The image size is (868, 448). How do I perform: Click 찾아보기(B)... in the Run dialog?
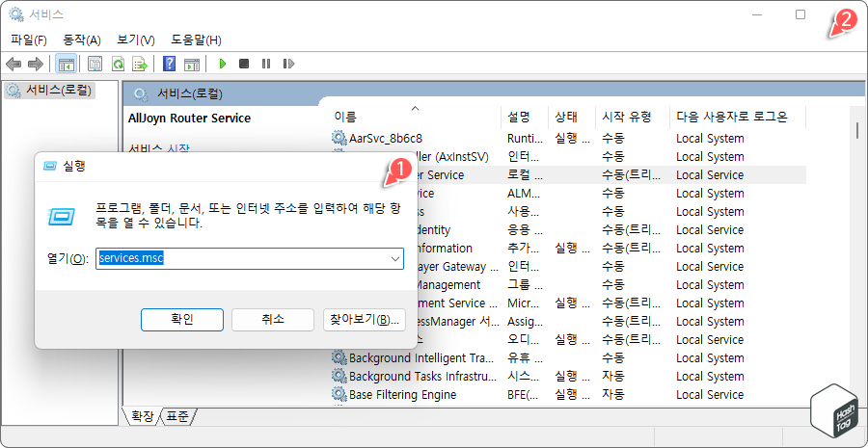(365, 320)
